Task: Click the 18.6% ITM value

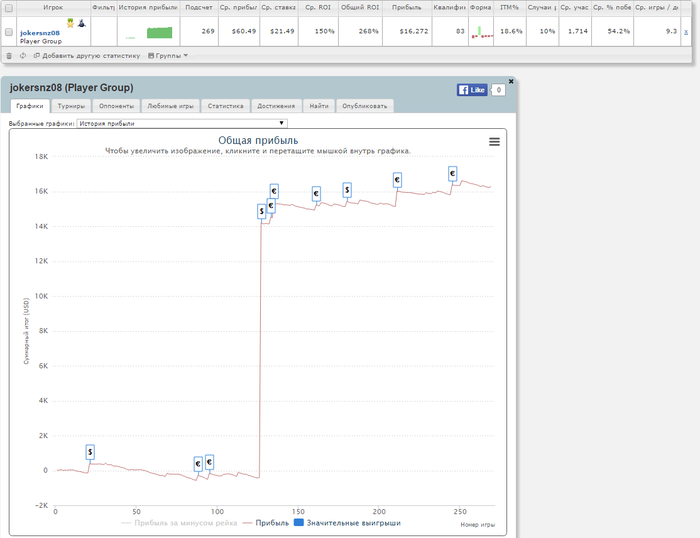Action: (512, 32)
